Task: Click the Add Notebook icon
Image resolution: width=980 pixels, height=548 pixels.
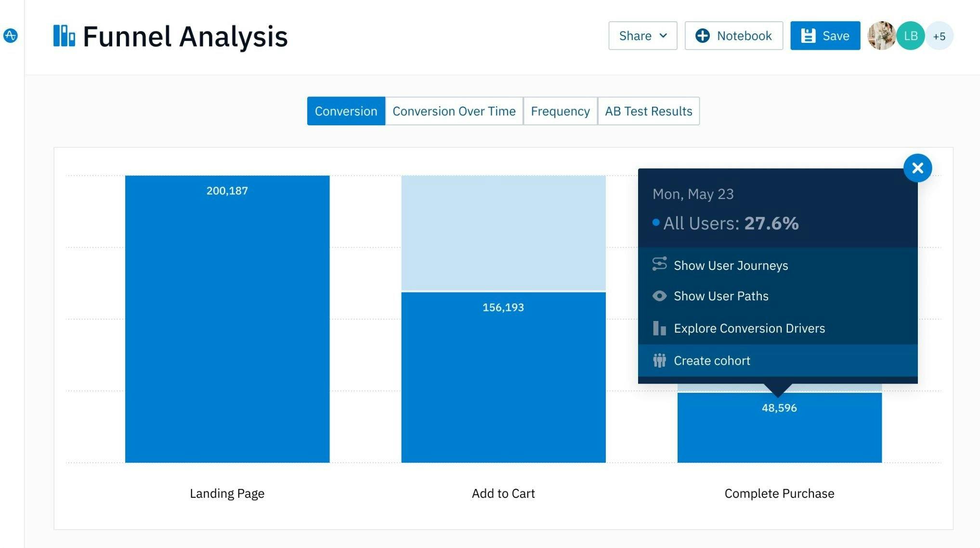Action: point(702,35)
